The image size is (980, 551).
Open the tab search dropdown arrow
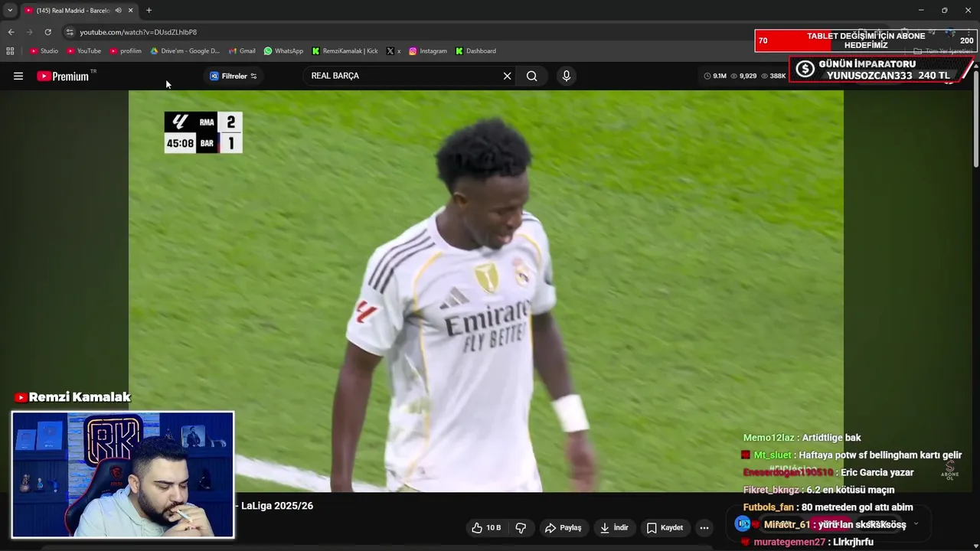tap(10, 10)
